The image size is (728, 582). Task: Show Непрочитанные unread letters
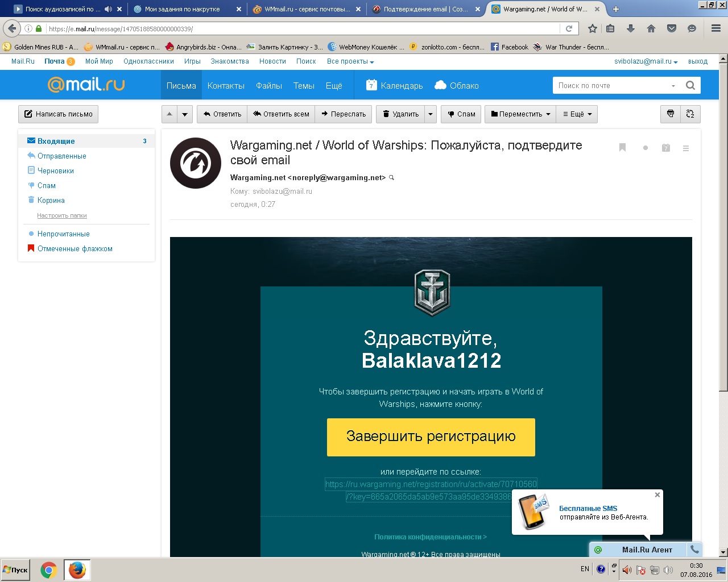tap(63, 234)
